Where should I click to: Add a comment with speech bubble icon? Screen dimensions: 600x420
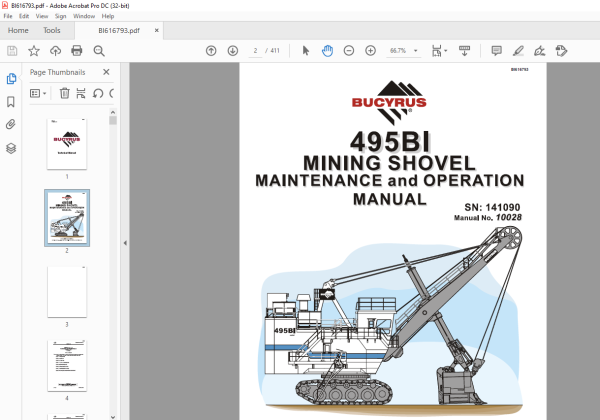tap(496, 50)
